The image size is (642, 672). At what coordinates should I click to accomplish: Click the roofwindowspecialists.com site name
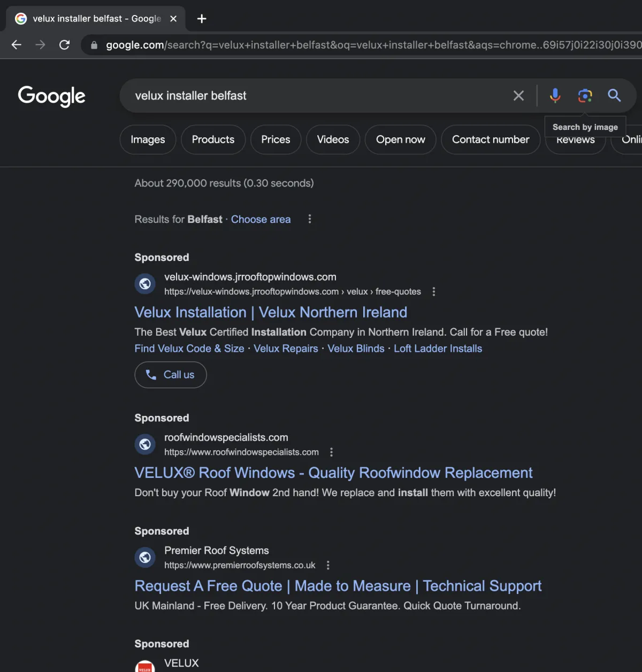226,437
